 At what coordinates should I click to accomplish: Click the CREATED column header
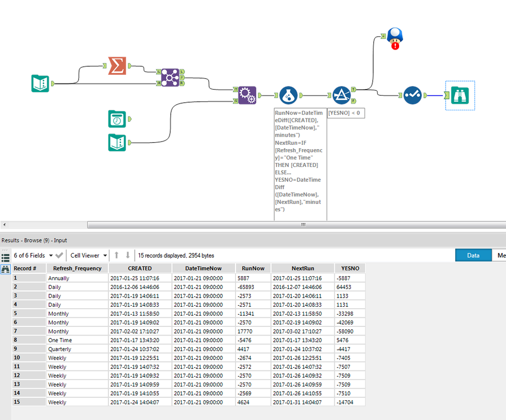140,268
